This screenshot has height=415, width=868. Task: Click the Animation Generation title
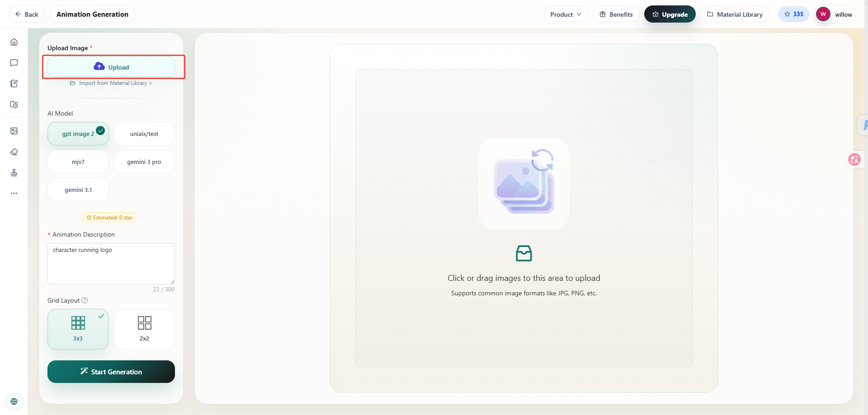click(x=92, y=14)
